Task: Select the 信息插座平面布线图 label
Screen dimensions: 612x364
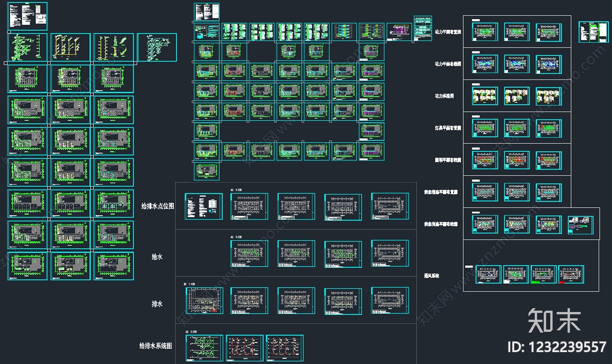Action: point(441,224)
